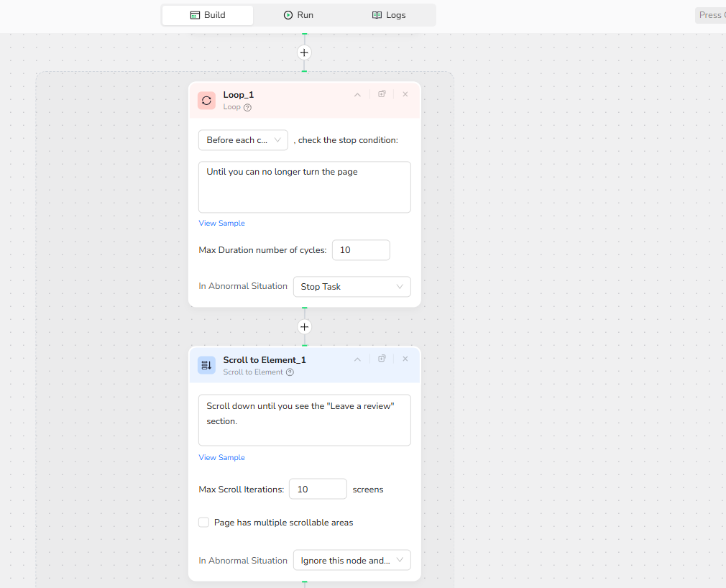Image resolution: width=726 pixels, height=588 pixels.
Task: Open the Stop Task abnormal situation dropdown
Action: click(351, 287)
